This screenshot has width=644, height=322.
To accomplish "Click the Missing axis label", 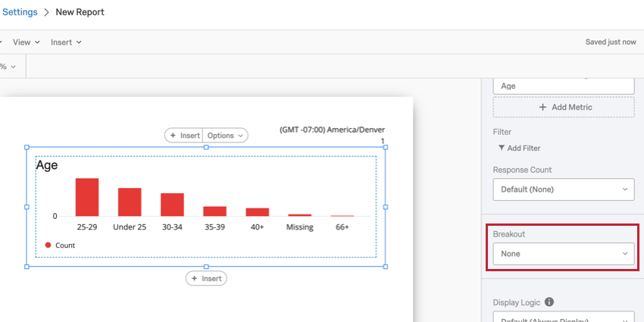I will (300, 227).
